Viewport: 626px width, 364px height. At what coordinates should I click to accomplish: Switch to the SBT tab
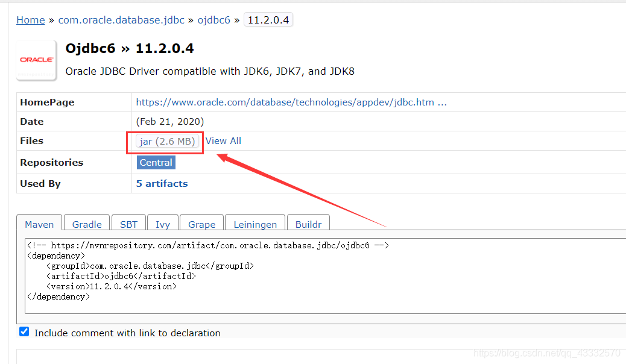[128, 224]
